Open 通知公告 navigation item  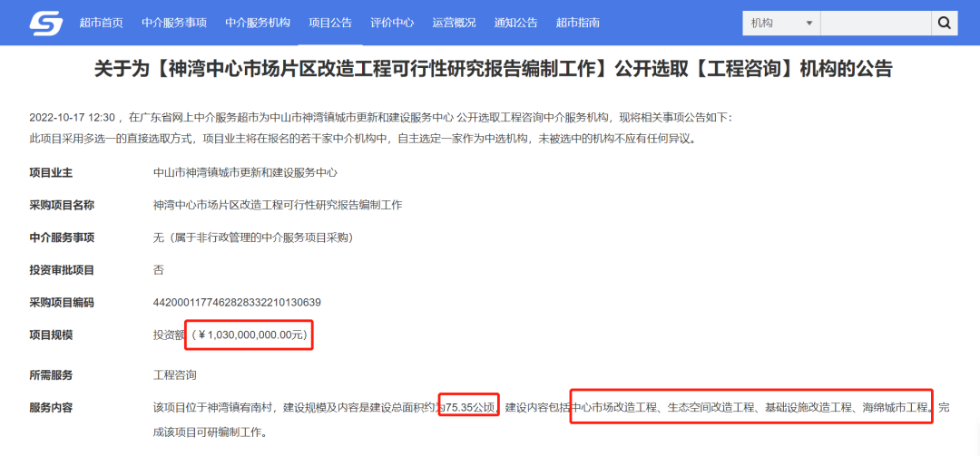coord(515,23)
